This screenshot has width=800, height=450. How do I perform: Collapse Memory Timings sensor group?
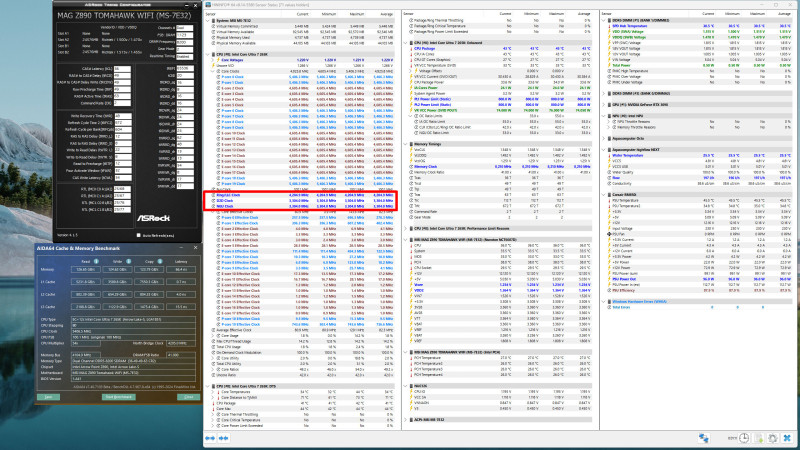[406, 144]
